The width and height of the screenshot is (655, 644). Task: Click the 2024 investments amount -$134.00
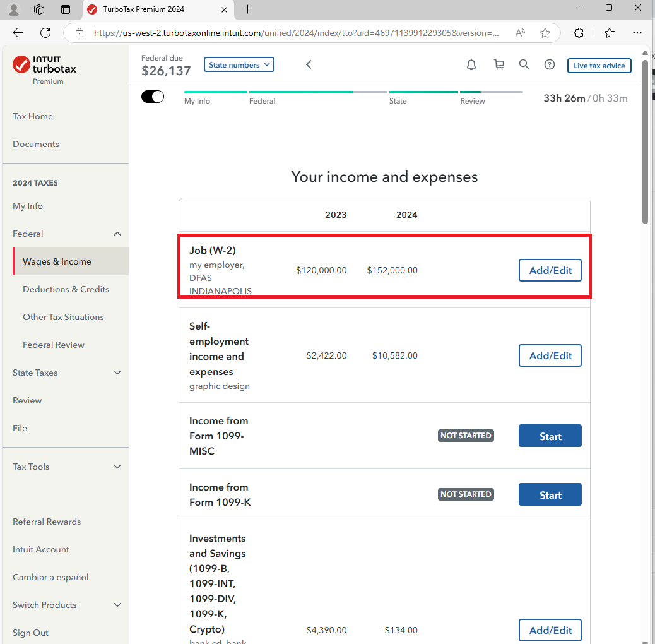point(400,630)
